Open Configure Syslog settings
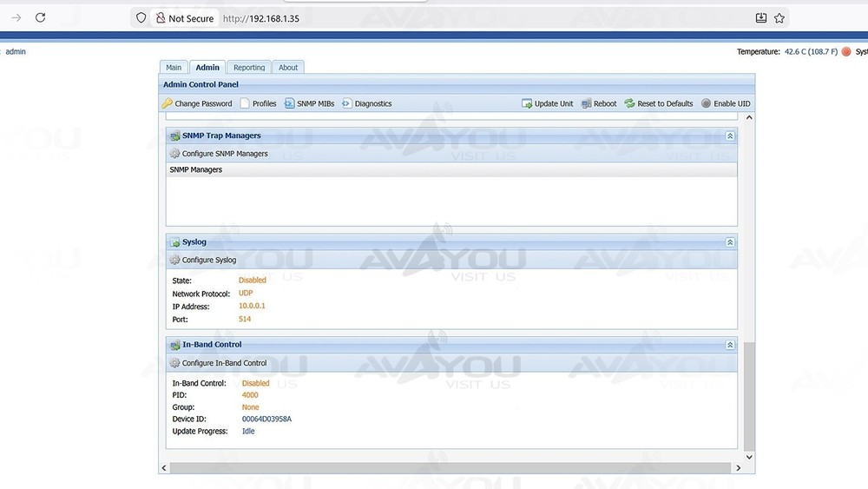 coord(174,260)
